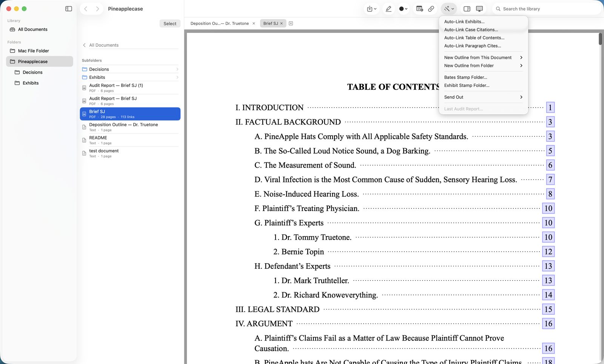Click the presentation display icon
This screenshot has width=604, height=364.
click(x=479, y=9)
